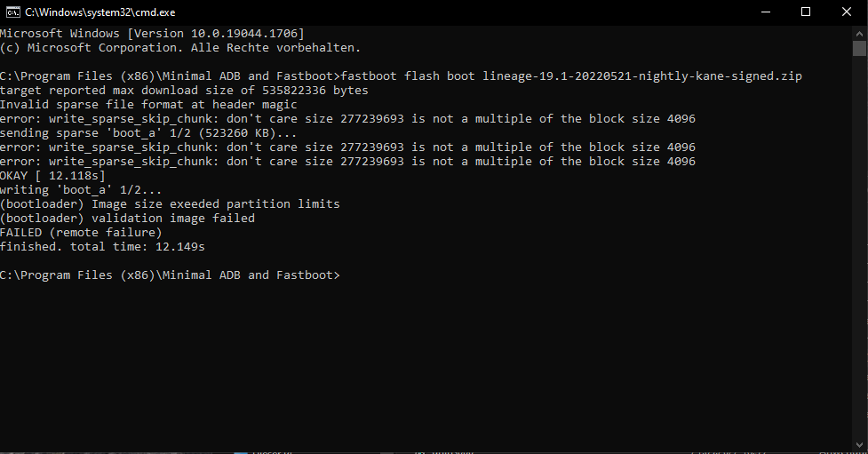The width and height of the screenshot is (868, 454).
Task: Click the finished total time line
Action: click(x=102, y=246)
